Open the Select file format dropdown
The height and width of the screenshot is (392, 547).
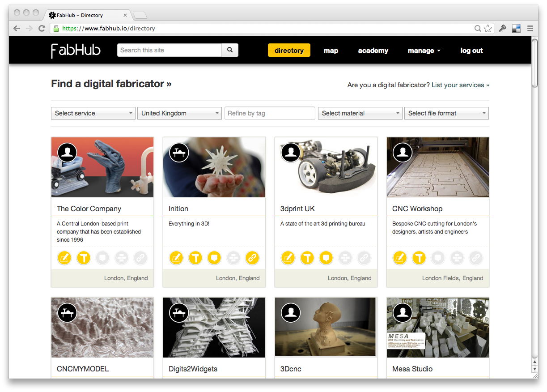[x=446, y=113]
